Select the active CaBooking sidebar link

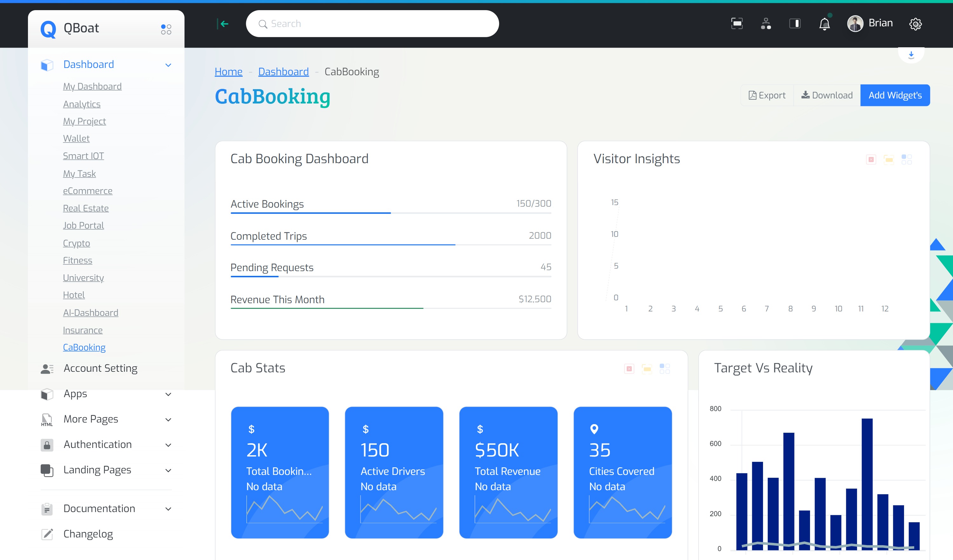pyautogui.click(x=84, y=347)
